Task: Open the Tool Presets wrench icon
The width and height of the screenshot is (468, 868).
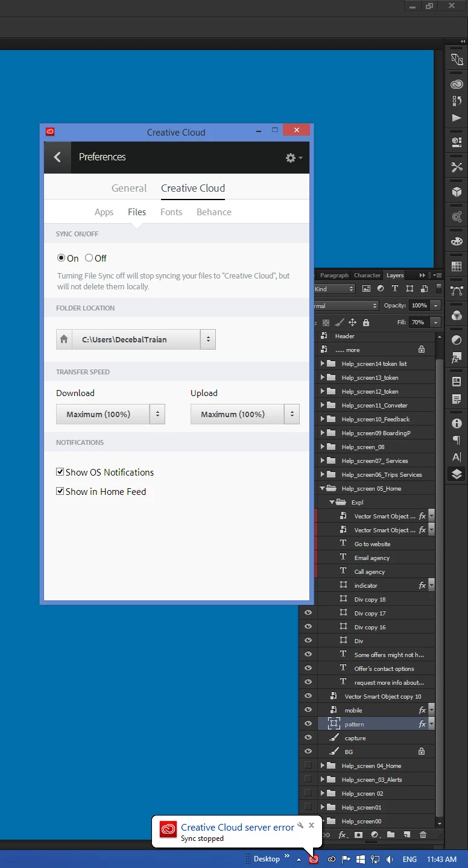Action: click(x=457, y=167)
